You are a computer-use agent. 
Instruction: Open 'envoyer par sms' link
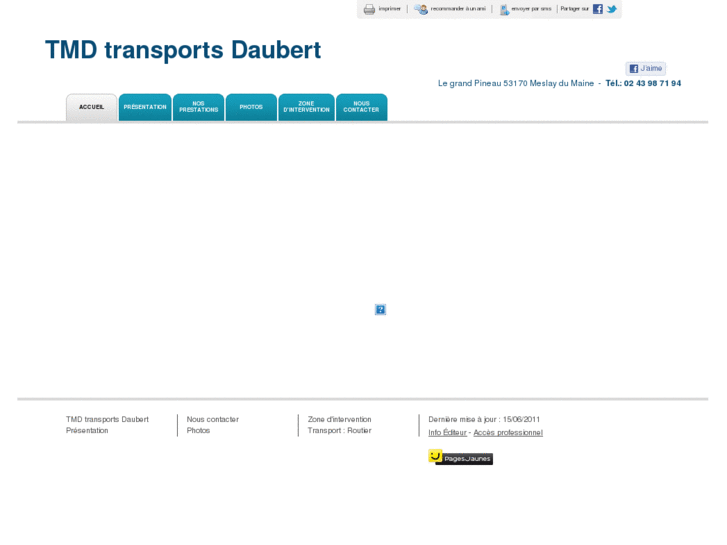(531, 9)
